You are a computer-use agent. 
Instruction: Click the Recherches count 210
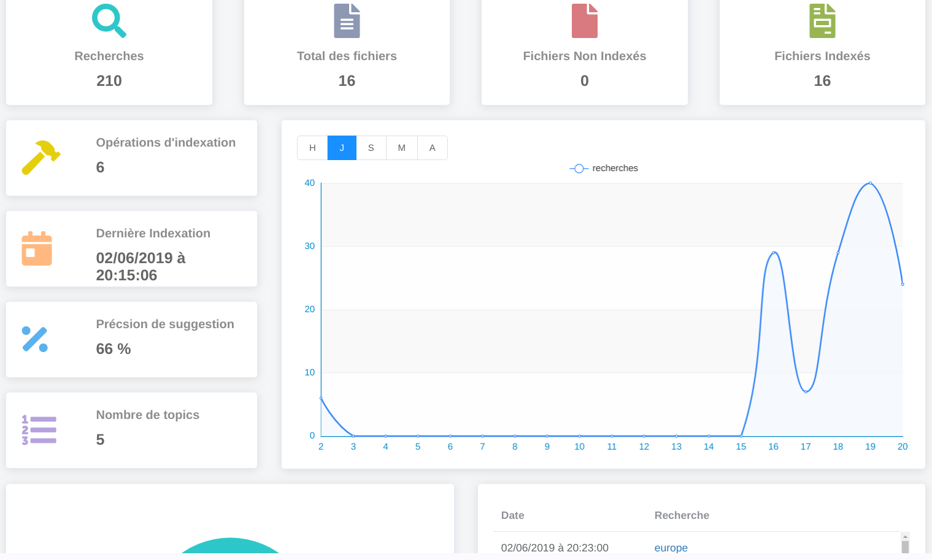click(109, 81)
